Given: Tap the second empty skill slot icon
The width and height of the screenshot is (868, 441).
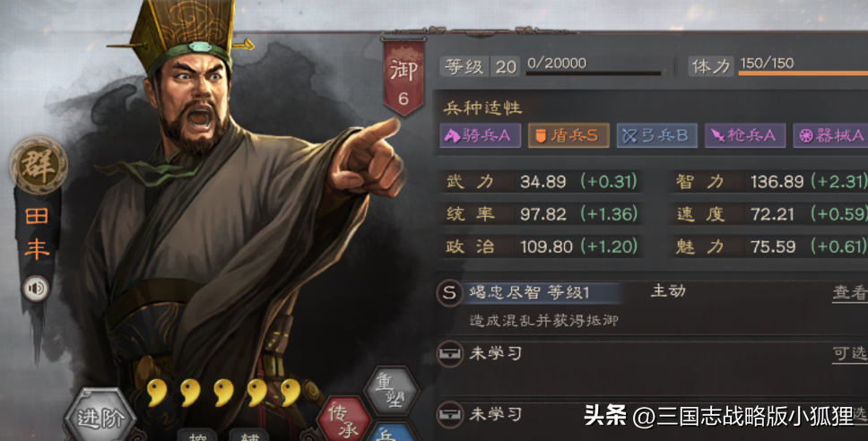Looking at the screenshot, I should click(x=449, y=414).
